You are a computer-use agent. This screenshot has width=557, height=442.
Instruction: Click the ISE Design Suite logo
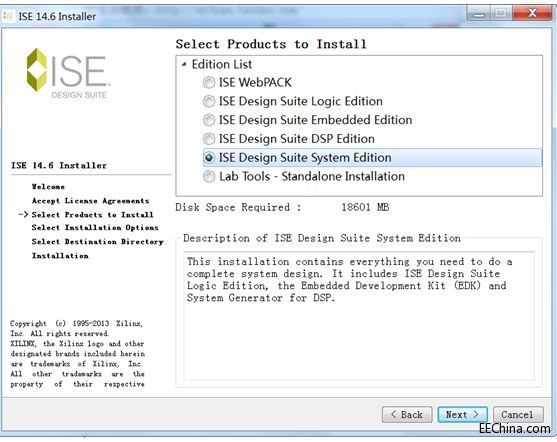coord(68,73)
